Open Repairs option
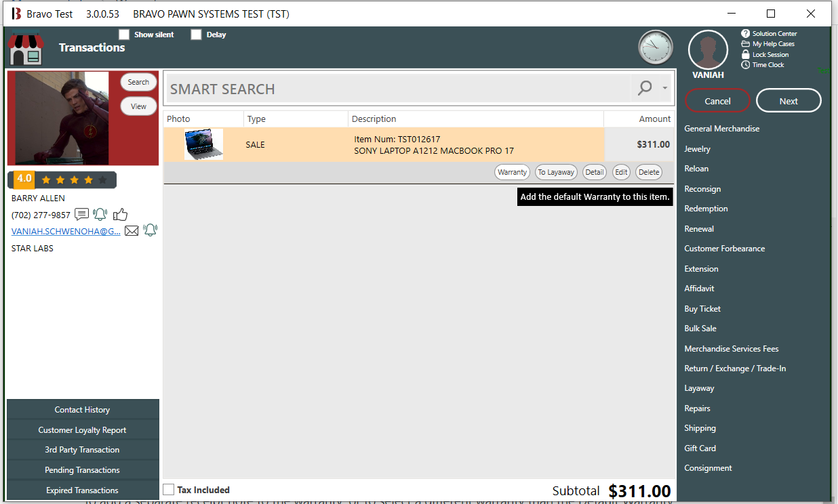 (x=697, y=408)
